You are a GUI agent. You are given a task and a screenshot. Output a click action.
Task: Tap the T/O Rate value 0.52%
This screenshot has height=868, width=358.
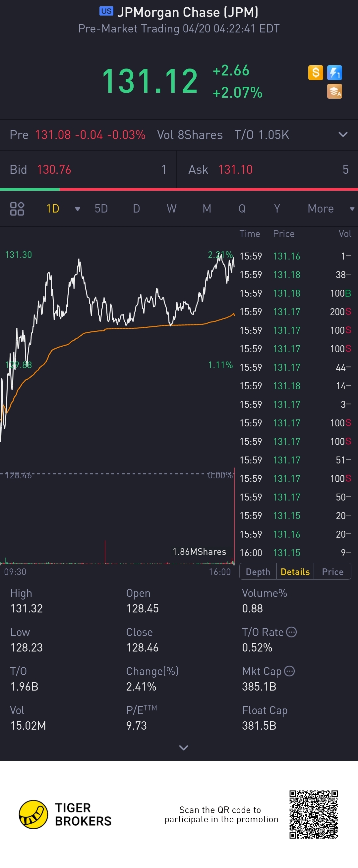pos(257,648)
